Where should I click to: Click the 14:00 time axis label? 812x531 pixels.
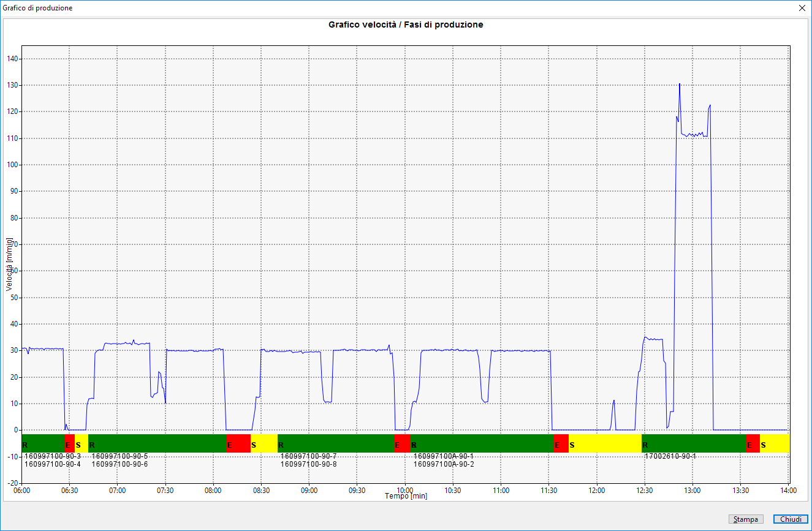click(x=788, y=491)
